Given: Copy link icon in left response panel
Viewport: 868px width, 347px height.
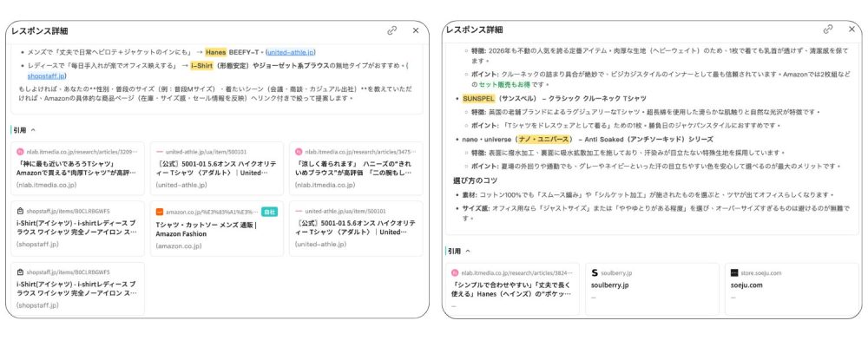Looking at the screenshot, I should tap(392, 30).
